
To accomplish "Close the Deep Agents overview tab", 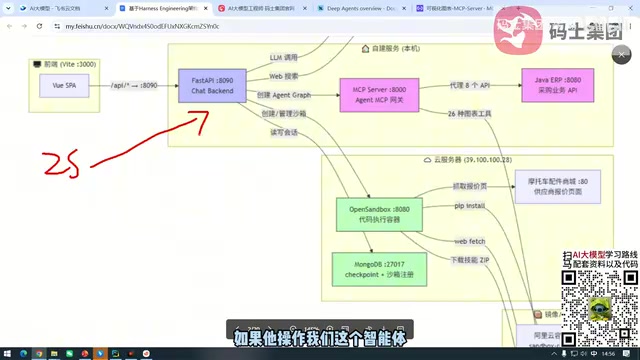I will click(x=404, y=8).
